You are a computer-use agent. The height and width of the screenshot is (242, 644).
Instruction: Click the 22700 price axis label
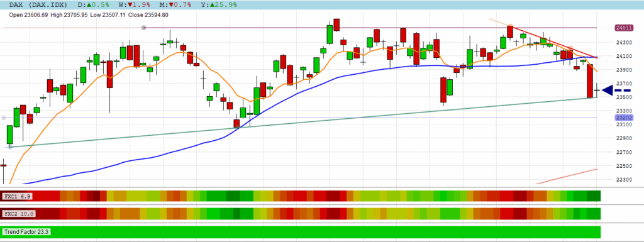[x=625, y=152]
